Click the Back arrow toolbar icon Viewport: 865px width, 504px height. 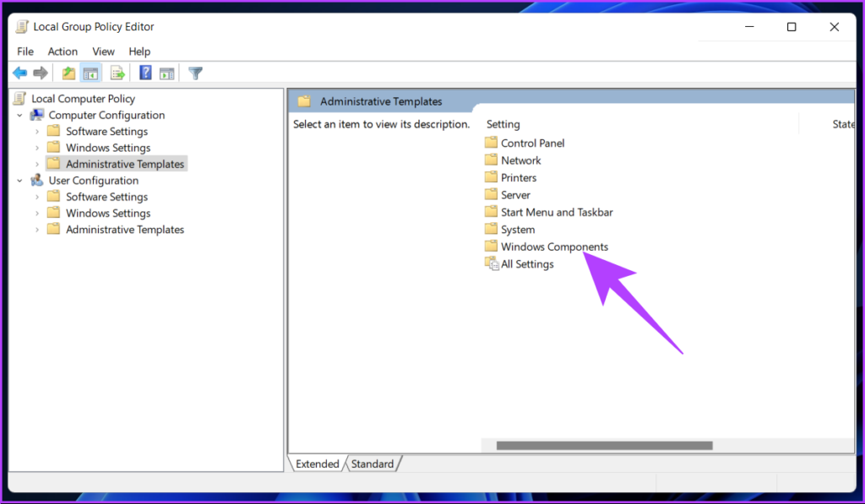pyautogui.click(x=19, y=73)
